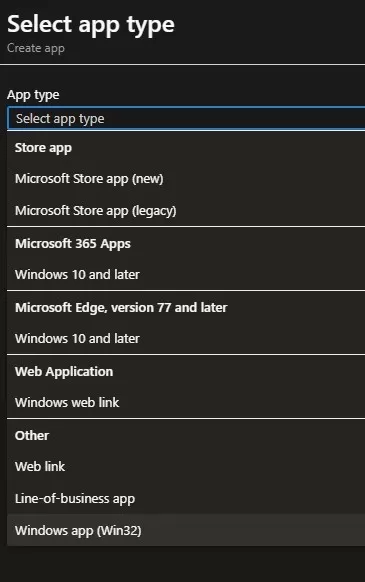
Task: Choose the legacy Microsoft Store entry
Action: 186,210
